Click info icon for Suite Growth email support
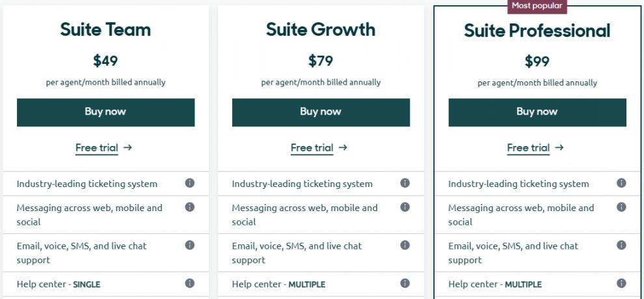The width and height of the screenshot is (644, 299). 405,245
